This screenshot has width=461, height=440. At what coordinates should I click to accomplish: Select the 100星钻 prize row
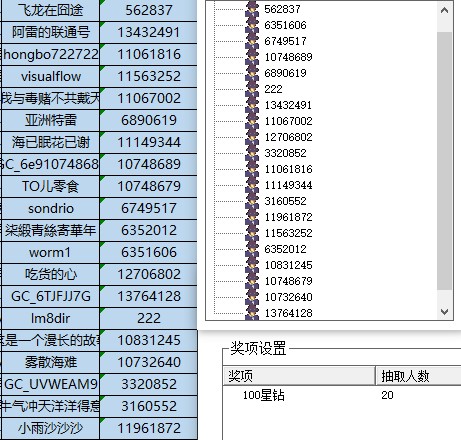pyautogui.click(x=342, y=395)
